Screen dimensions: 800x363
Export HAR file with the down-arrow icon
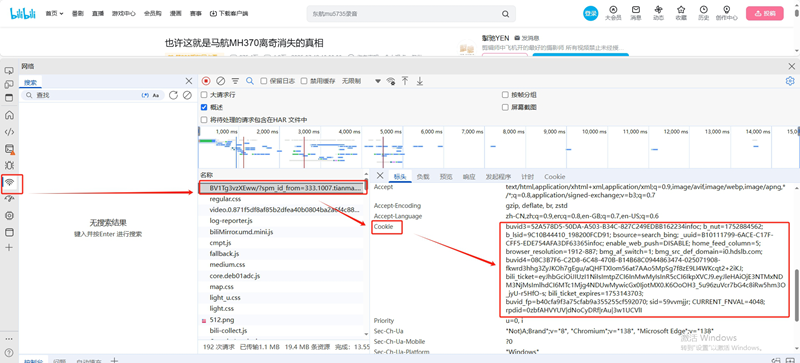tap(419, 81)
